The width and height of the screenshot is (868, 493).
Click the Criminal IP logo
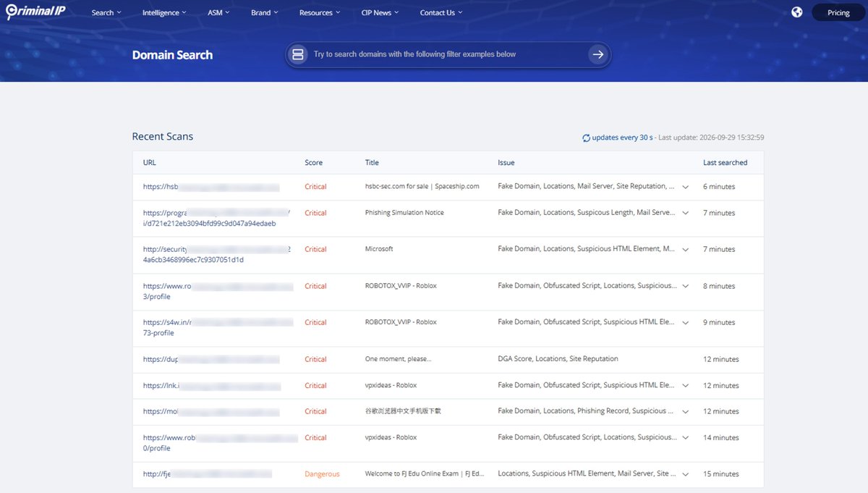[36, 12]
